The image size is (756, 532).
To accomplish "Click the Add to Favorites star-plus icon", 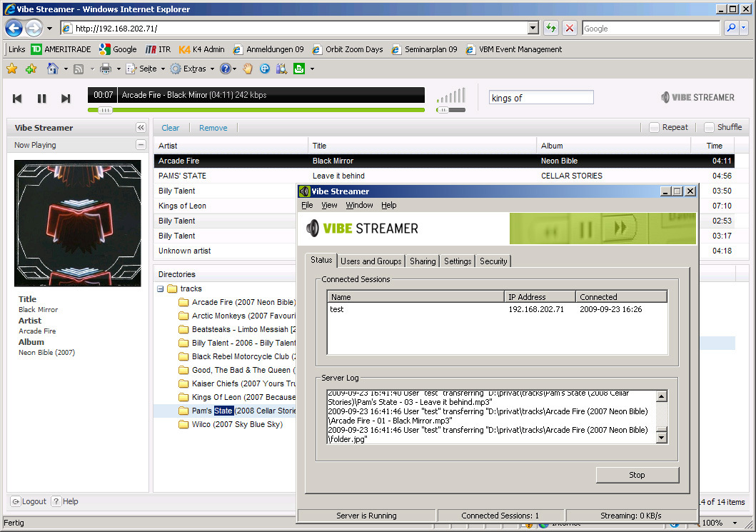I will [31, 69].
